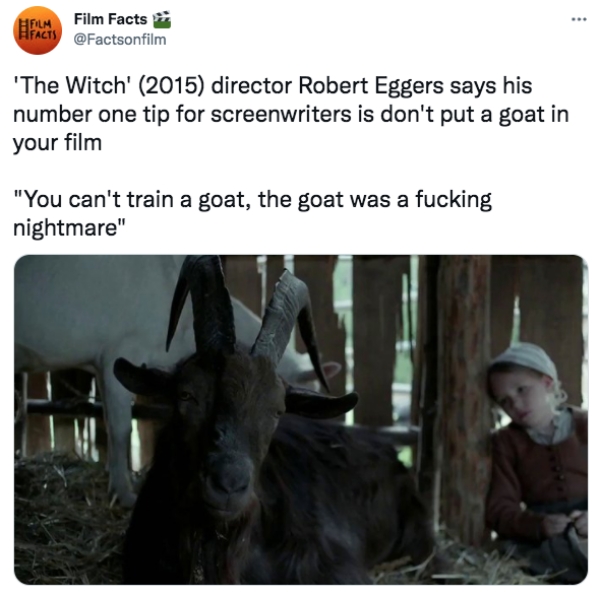This screenshot has height=596, width=600.
Task: Click the wooden fence slats behind goat
Action: point(377,337)
